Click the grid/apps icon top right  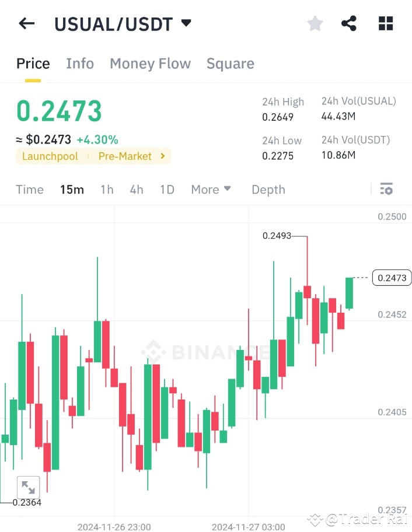click(385, 23)
